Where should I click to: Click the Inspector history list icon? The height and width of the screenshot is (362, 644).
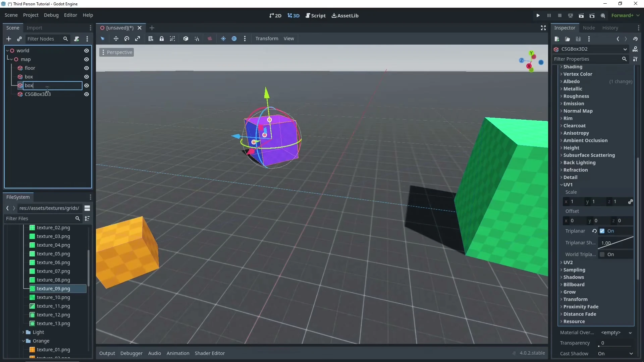tap(635, 39)
